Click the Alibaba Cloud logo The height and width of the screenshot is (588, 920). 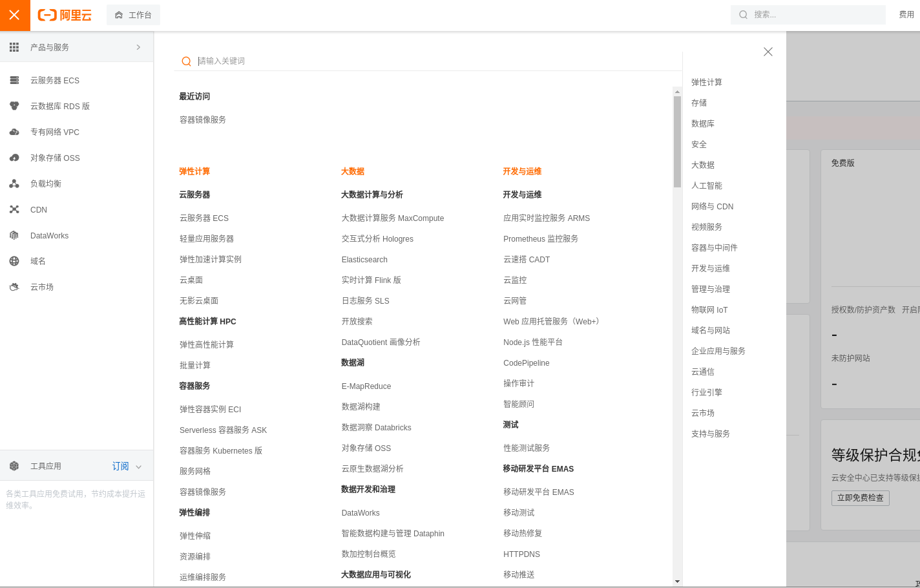[65, 15]
